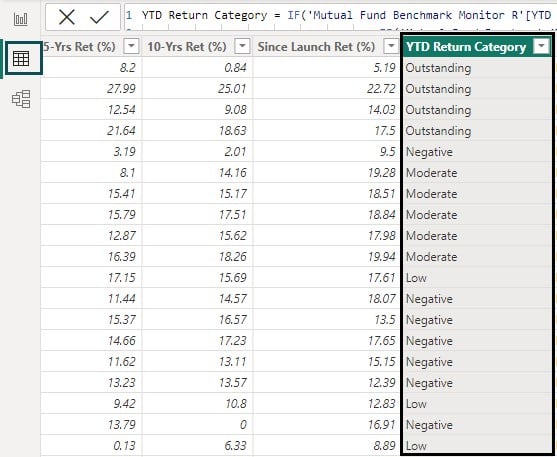This screenshot has height=457, width=557.
Task: Click cell with value 21.64
Action: pos(91,130)
